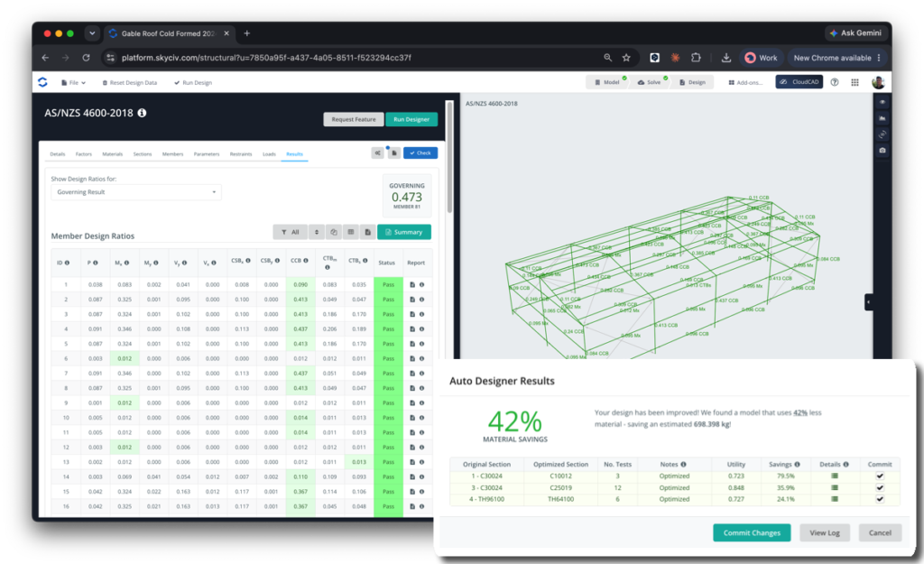Viewport: 924px width, 564px height.
Task: Open the report file icon for member 1
Action: tap(412, 284)
